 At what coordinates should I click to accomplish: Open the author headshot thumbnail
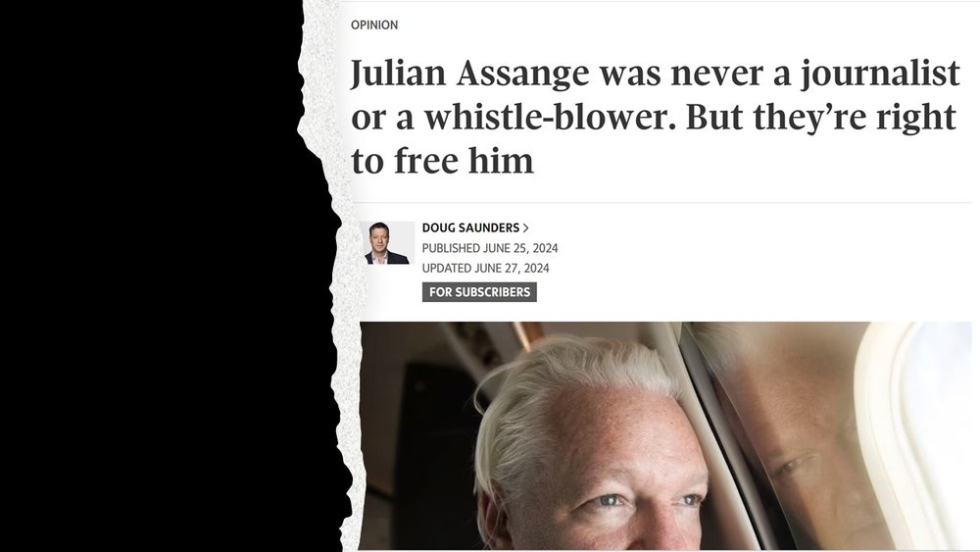click(387, 242)
